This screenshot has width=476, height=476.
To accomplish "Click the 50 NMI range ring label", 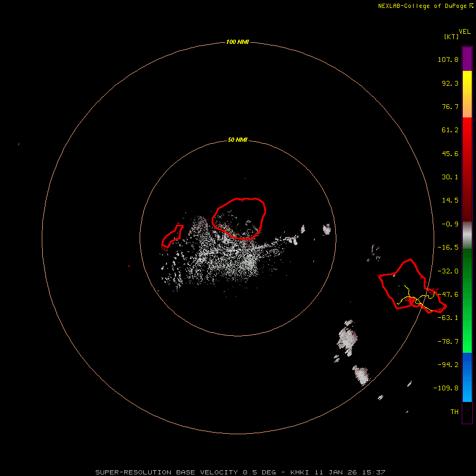I will (237, 140).
